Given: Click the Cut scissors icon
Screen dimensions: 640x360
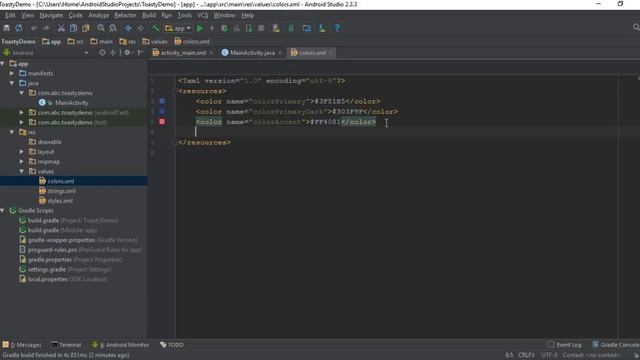Looking at the screenshot, I should (61, 28).
